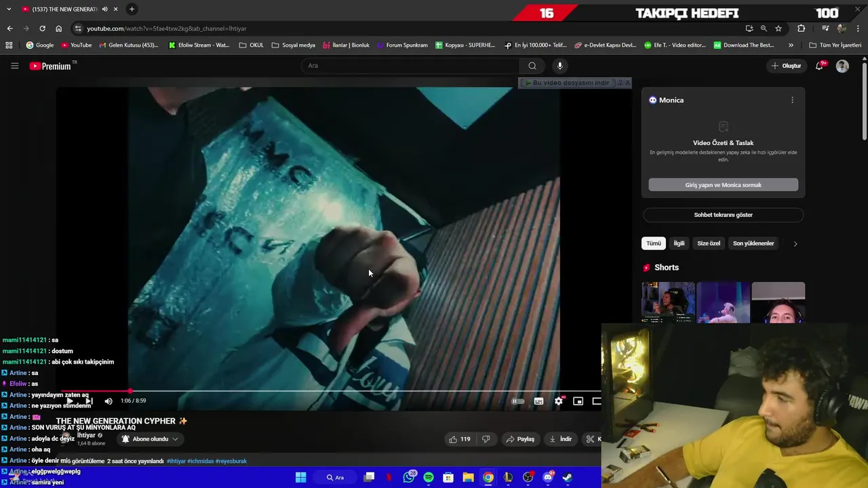Start voice search with microphone icon

[559, 66]
